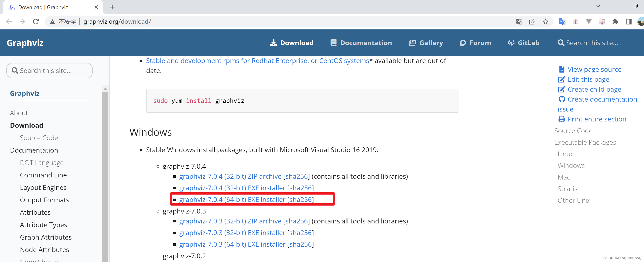Jump to Source Code in page contents
Image resolution: width=644 pixels, height=262 pixels.
pos(573,131)
